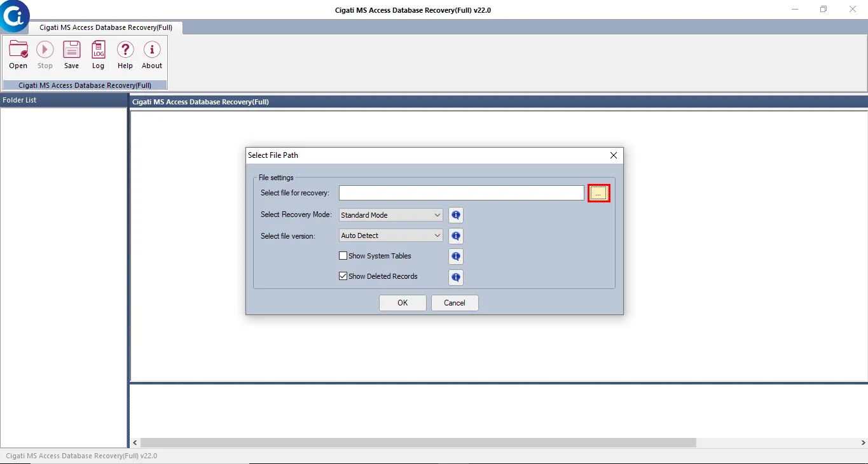
Task: Click the scrollbar right arrow
Action: [863, 442]
